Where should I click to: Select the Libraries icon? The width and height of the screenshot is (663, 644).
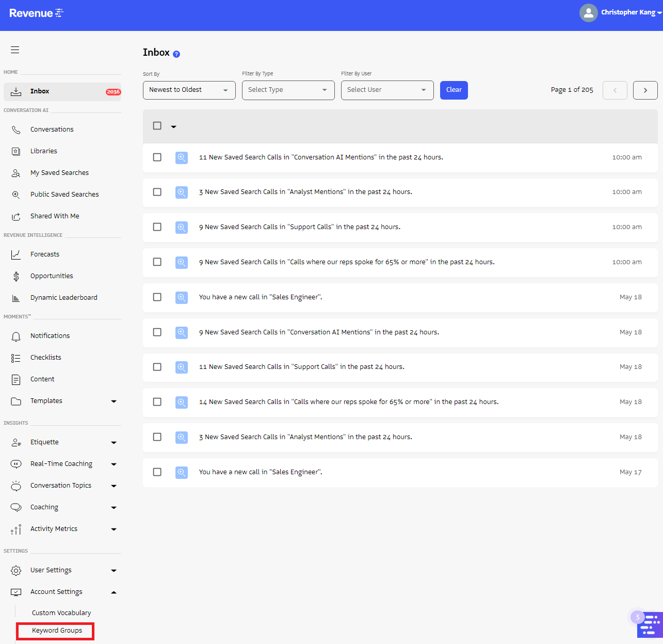click(15, 151)
